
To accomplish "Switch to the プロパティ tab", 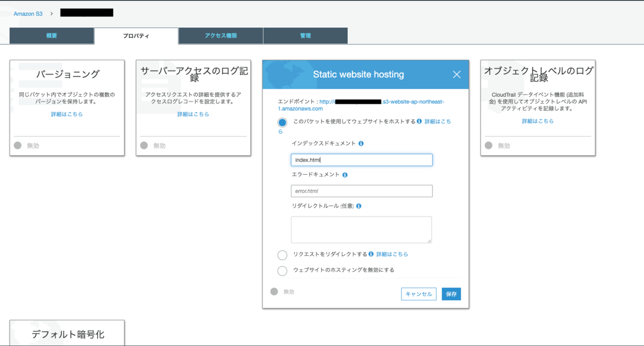I will click(136, 36).
